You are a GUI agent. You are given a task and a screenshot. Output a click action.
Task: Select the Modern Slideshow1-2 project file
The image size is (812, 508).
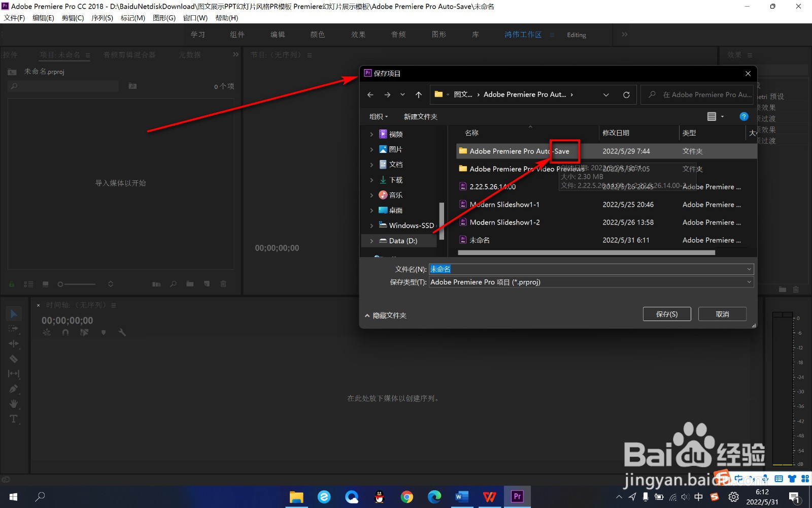pyautogui.click(x=504, y=223)
